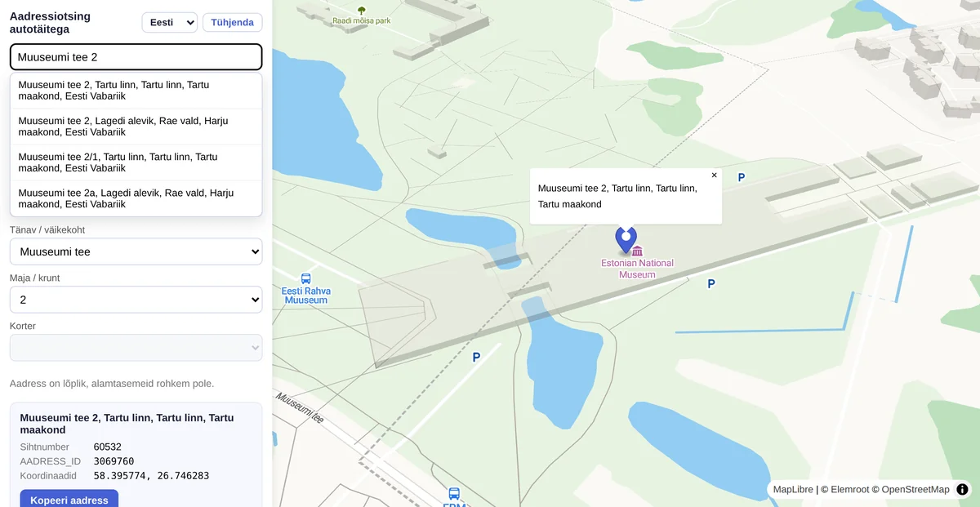This screenshot has width=980, height=507.
Task: Open the OpenStreetMap attribution link
Action: (x=915, y=490)
